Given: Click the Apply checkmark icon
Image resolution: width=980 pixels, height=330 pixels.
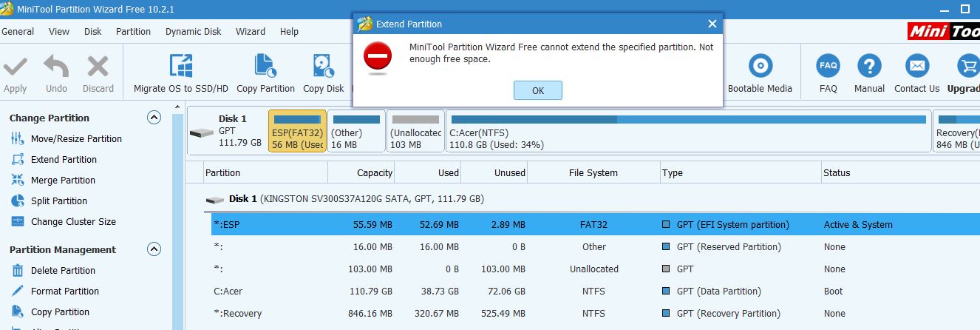Looking at the screenshot, I should pyautogui.click(x=15, y=67).
